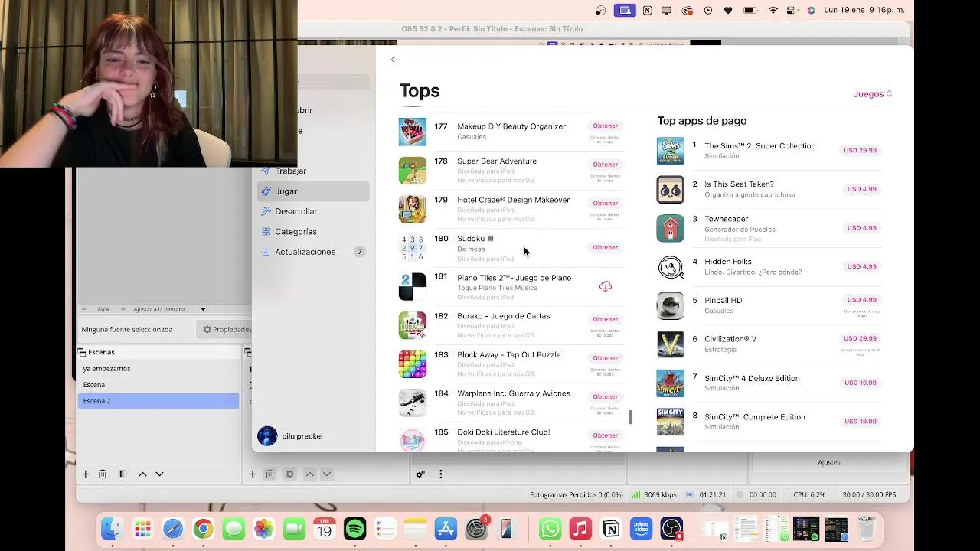Buy Civilization V for USD 29.99
Screen dimensions: 980x551
click(860, 338)
